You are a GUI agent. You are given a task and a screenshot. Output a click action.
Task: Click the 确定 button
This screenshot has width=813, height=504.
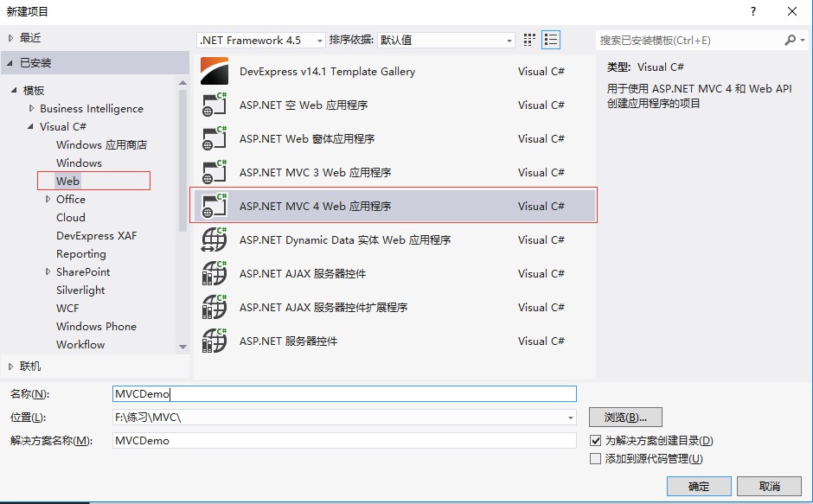coord(699,487)
